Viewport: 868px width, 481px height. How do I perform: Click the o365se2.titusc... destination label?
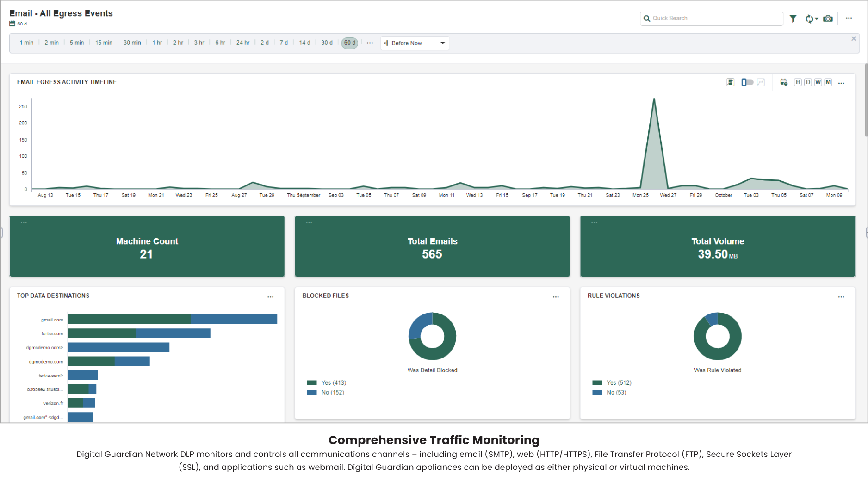click(45, 390)
